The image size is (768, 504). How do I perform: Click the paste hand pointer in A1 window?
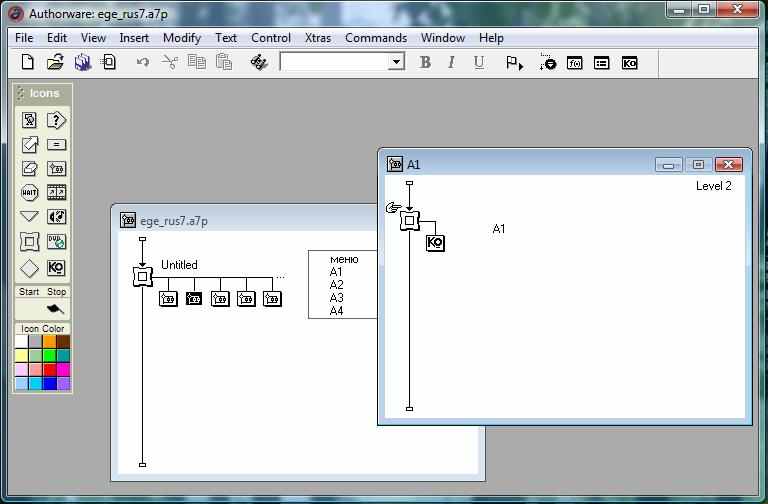coord(393,208)
